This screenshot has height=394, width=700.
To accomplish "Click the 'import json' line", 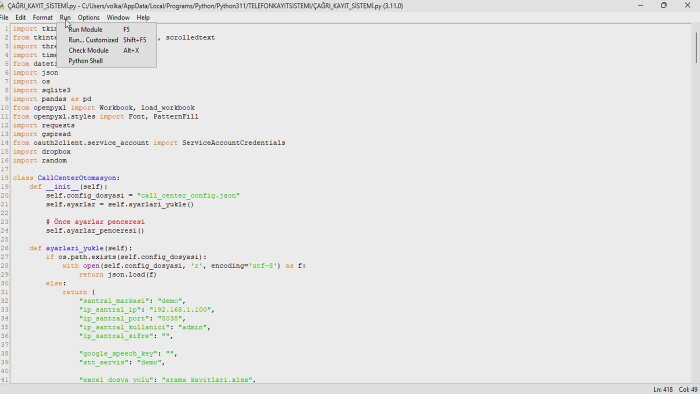I will pyautogui.click(x=35, y=73).
